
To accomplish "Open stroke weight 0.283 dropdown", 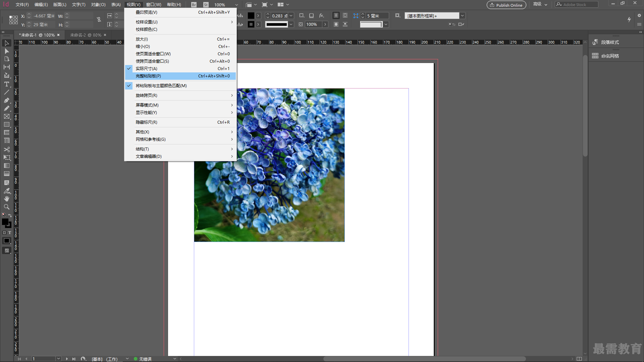I will 291,15.
